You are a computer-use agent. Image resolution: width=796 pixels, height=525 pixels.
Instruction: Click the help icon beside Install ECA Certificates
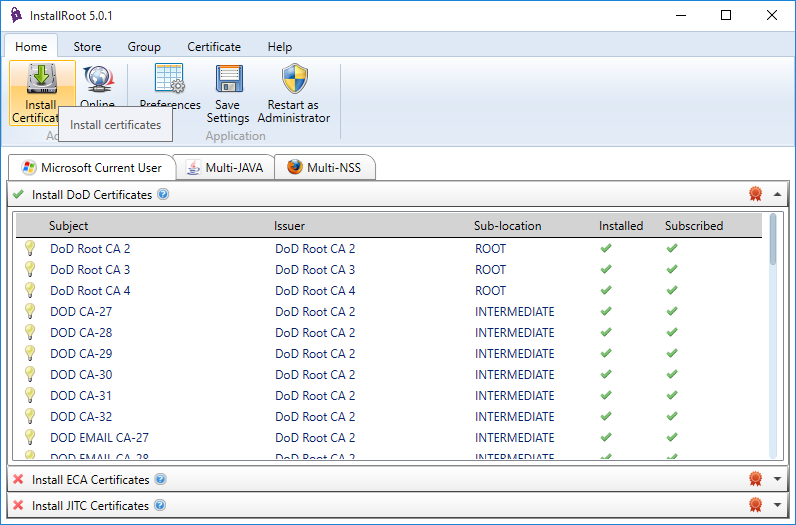pyautogui.click(x=160, y=479)
